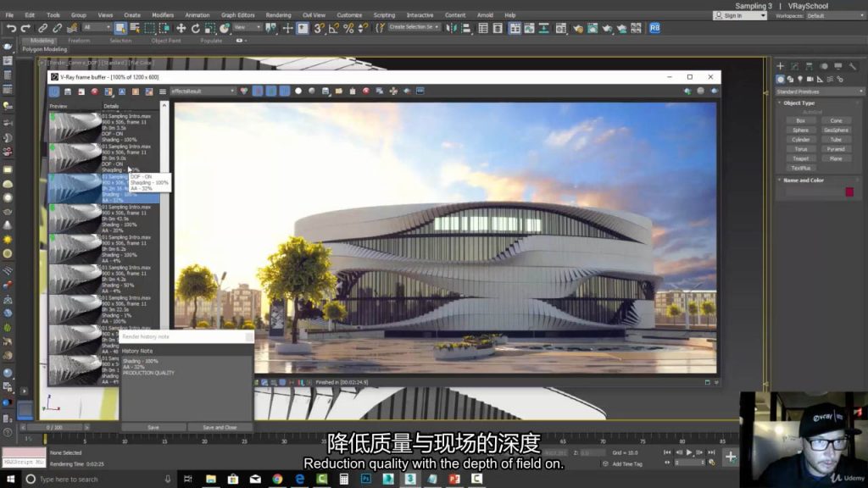The image size is (868, 488).
Task: Click the clipboard icon in frame buffer toolbar
Action: click(x=352, y=91)
